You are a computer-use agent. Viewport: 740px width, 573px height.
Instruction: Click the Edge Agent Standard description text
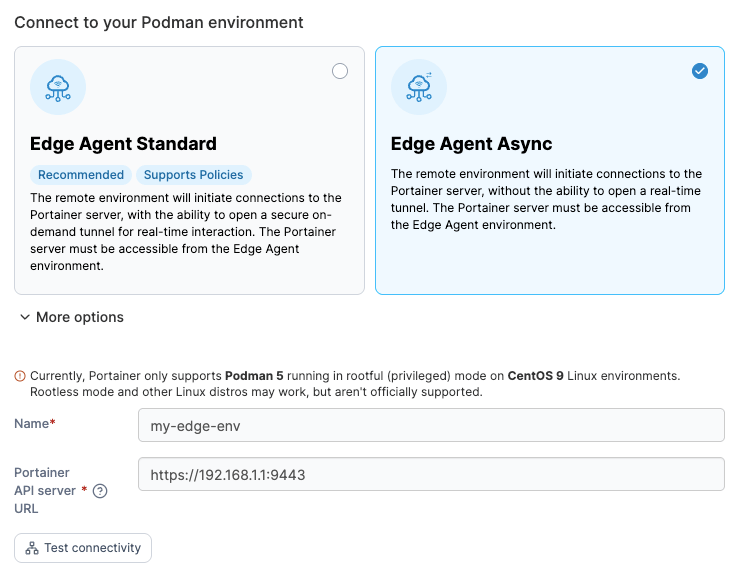pos(186,232)
